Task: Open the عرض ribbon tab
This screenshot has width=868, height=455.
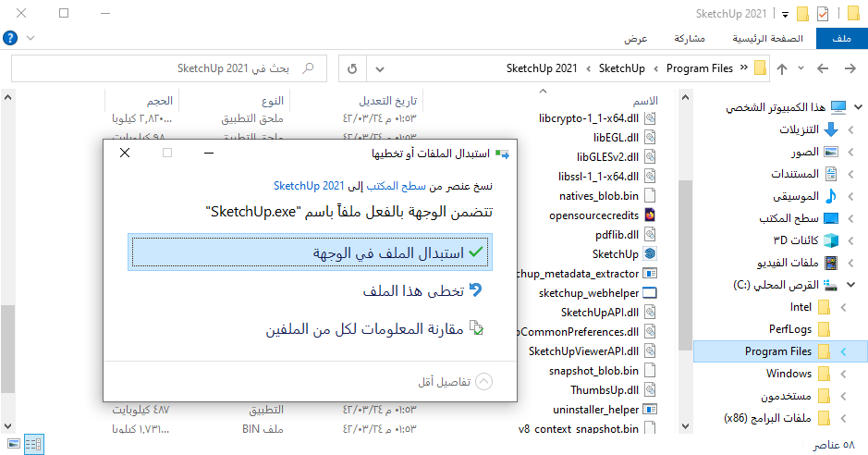Action: click(x=635, y=38)
